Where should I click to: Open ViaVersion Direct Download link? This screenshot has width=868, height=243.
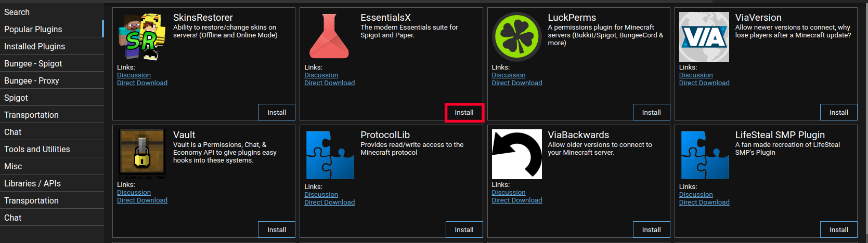coord(704,83)
